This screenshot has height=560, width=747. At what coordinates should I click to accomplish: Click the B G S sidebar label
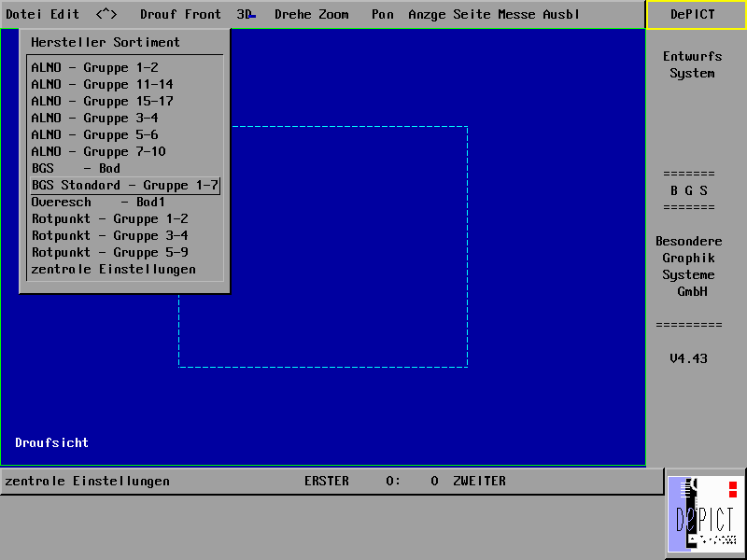pos(688,190)
